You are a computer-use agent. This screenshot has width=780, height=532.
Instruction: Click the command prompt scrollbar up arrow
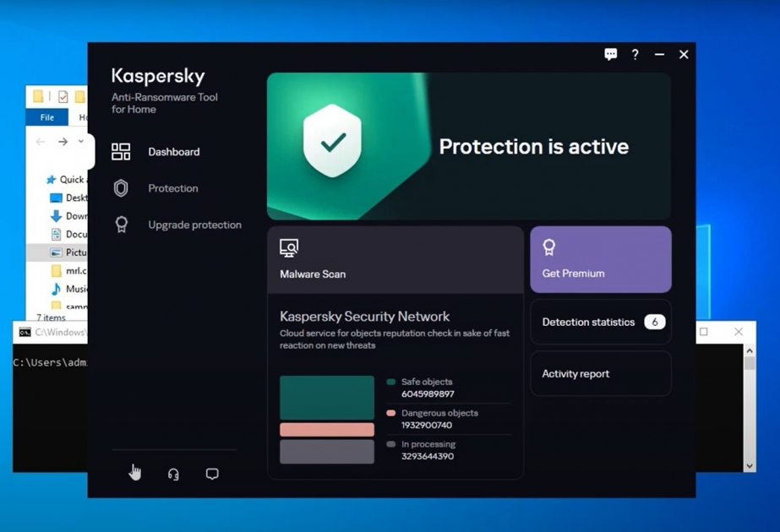750,350
